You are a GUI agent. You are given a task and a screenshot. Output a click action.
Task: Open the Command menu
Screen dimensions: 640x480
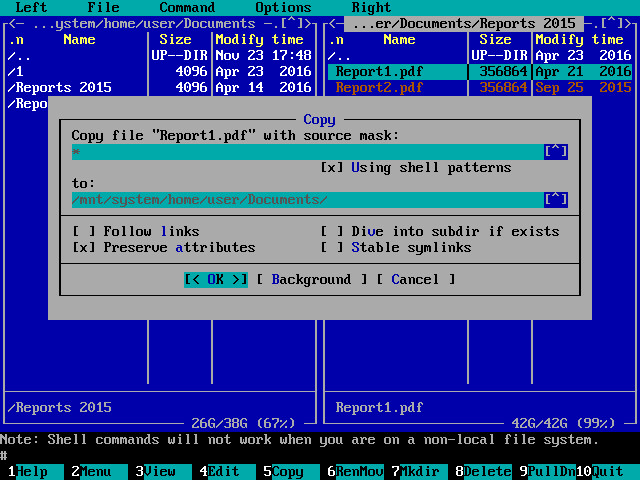(187, 7)
